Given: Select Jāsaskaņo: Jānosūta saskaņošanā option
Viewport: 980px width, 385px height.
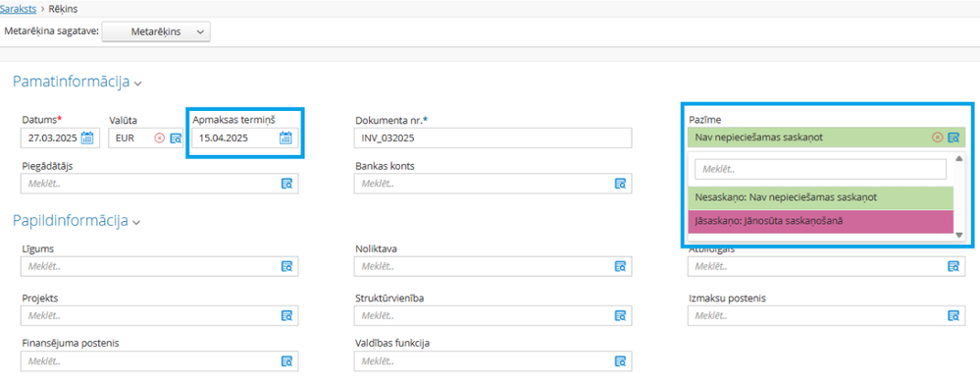Looking at the screenshot, I should (821, 222).
